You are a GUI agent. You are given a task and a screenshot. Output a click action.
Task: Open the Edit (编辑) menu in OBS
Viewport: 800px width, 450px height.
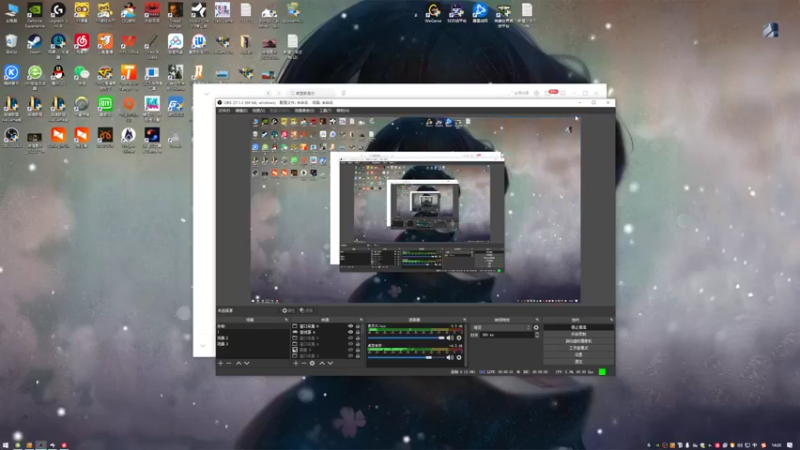[241, 111]
